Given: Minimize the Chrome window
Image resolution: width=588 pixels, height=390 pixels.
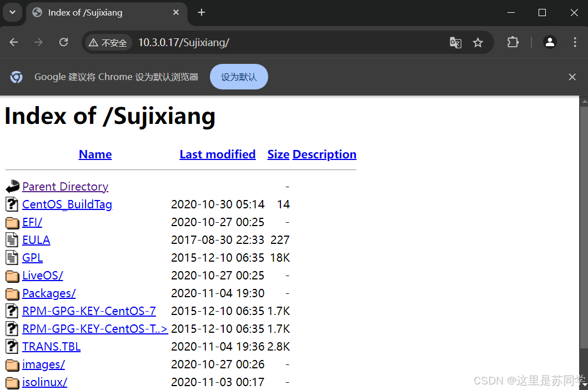Looking at the screenshot, I should click(x=511, y=12).
